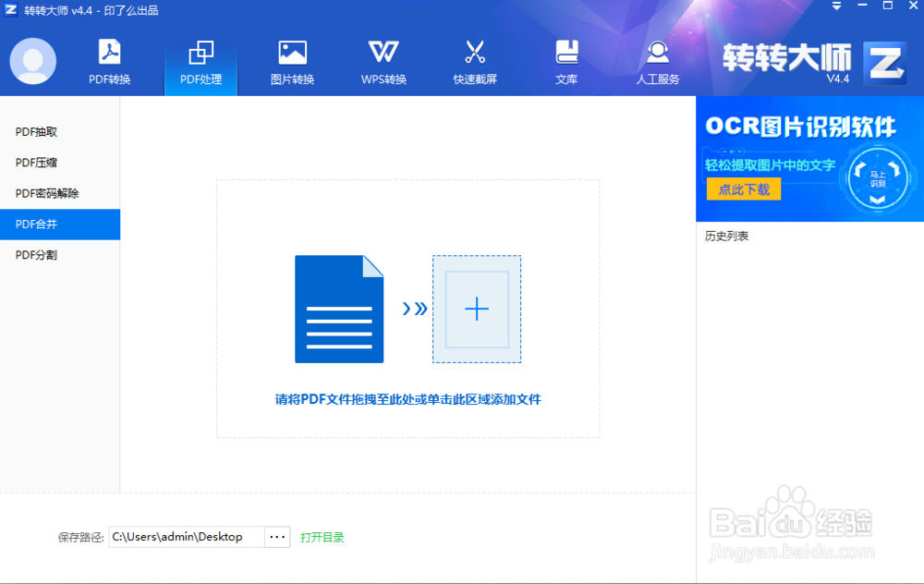924x584 pixels.
Task: Click the app icon in title bar
Action: point(10,10)
